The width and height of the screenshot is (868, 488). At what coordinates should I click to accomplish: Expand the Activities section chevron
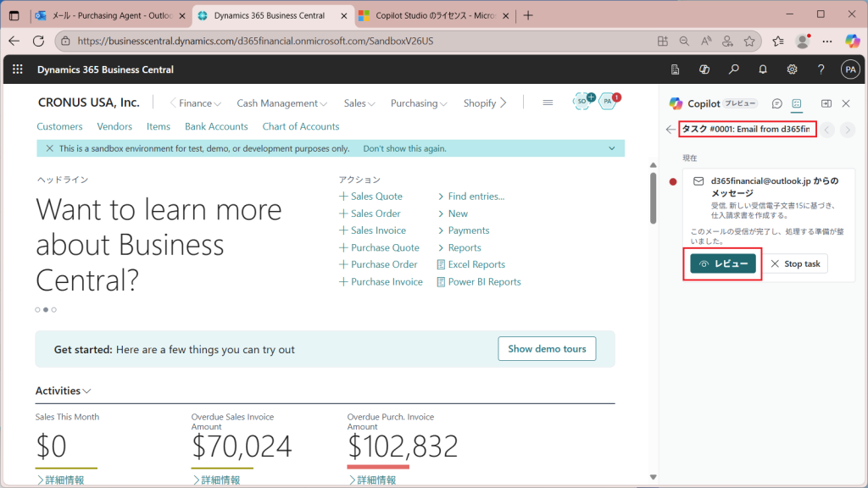pos(87,391)
